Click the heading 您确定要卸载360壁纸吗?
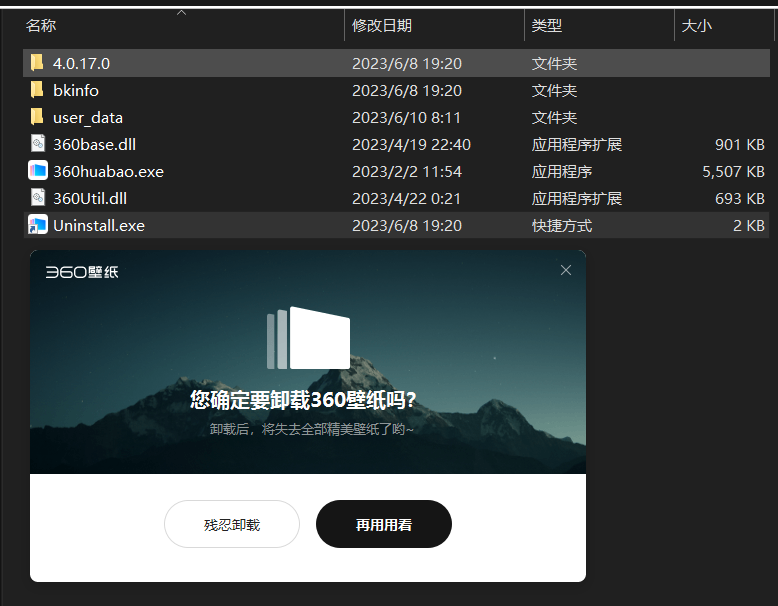 pos(303,400)
